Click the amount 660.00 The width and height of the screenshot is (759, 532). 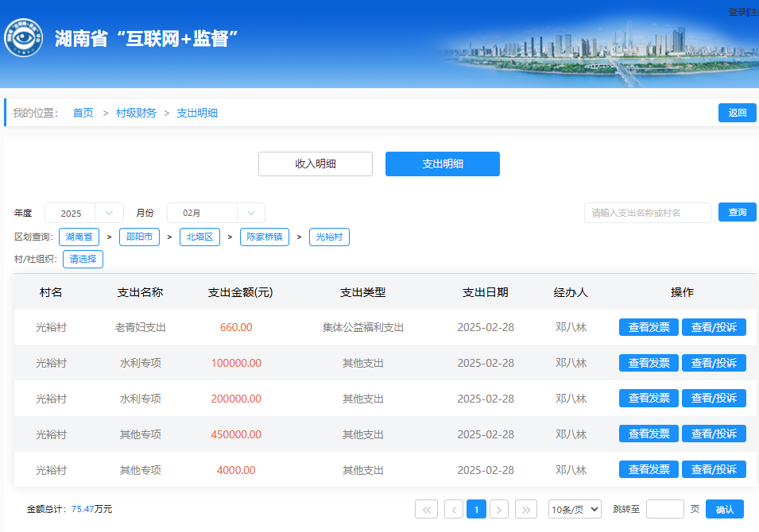point(236,327)
